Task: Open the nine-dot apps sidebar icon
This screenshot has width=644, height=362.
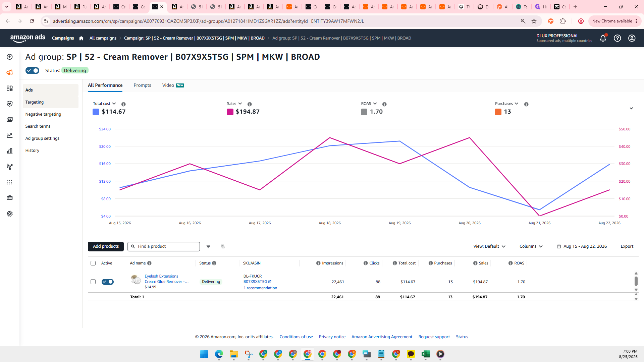Action: coord(10,182)
